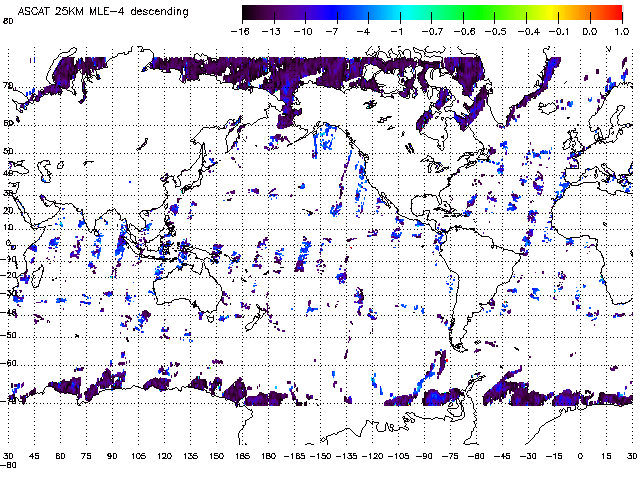640x480 pixels.
Task: Click longitude axis label '75'
Action: pos(86,456)
